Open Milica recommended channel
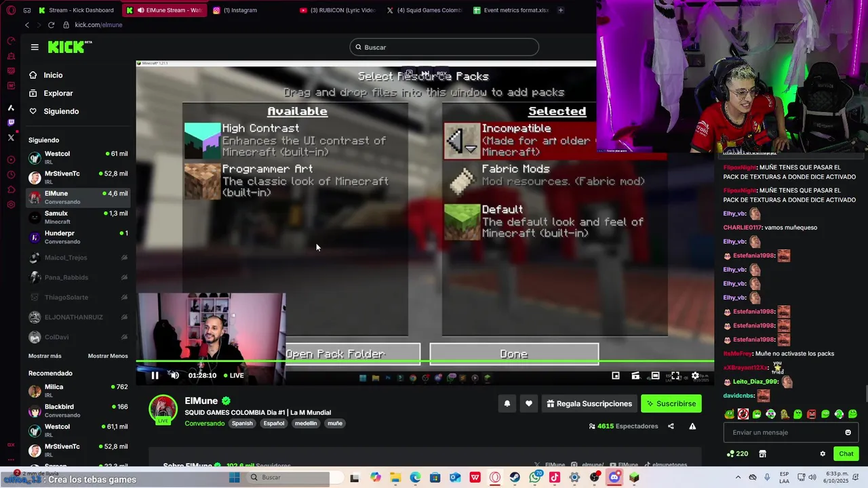The height and width of the screenshot is (488, 868). click(x=78, y=390)
